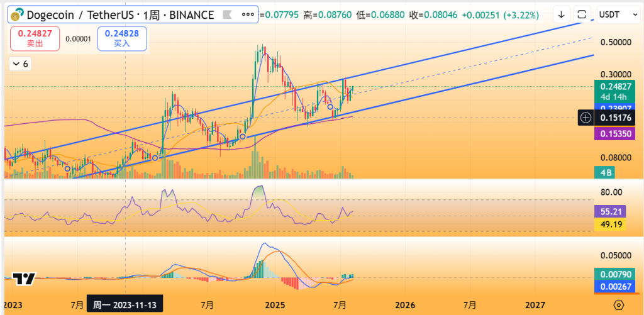Viewport: 644px width, 315px height.
Task: Click the 2027 label on time axis
Action: pos(535,305)
